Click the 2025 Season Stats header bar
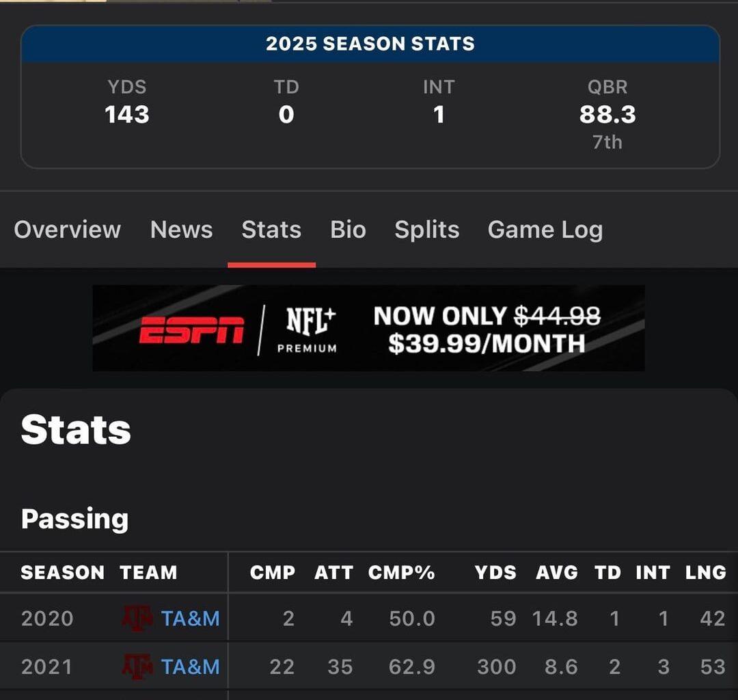Screen dimensions: 738x700 click(x=369, y=43)
